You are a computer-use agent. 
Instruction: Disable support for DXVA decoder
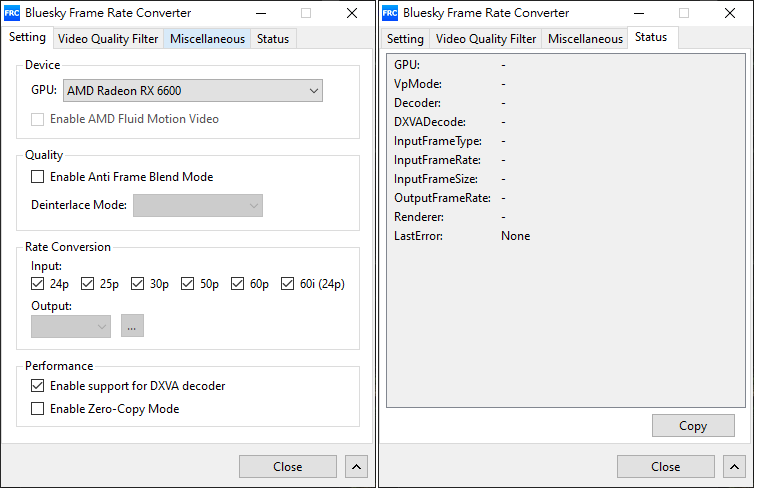coord(38,386)
